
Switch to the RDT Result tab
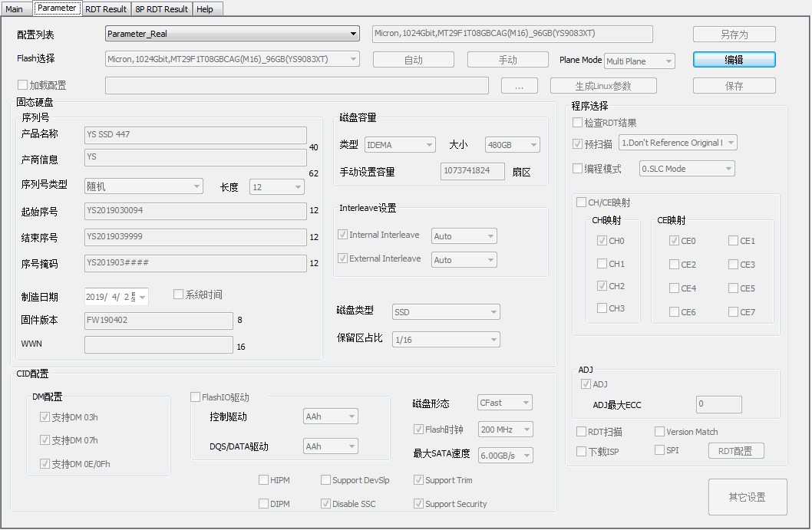[106, 9]
